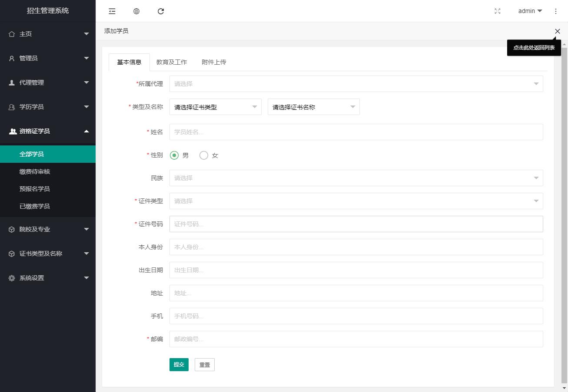Image resolution: width=568 pixels, height=392 pixels.
Task: Click the 重置 reset button
Action: tap(205, 365)
